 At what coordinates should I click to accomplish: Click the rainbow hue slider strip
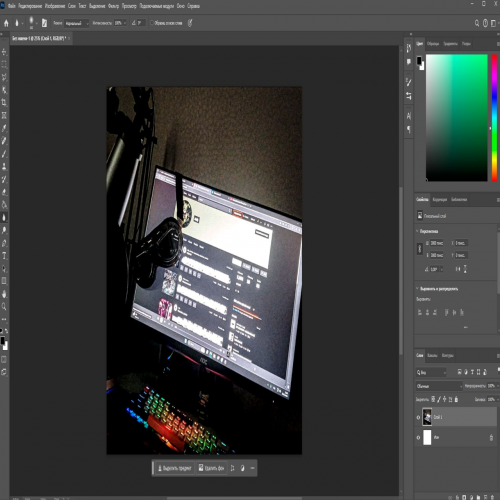pyautogui.click(x=494, y=118)
